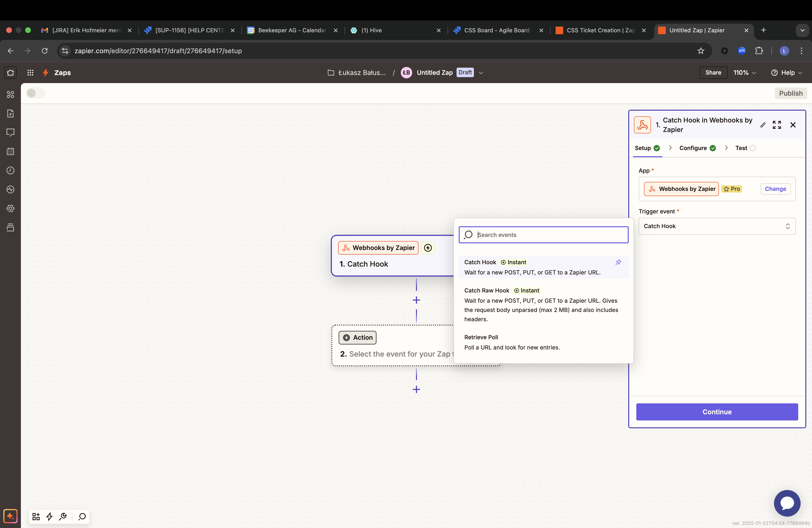Viewport: 812px width, 528px height.
Task: Open the browser tab list dropdown
Action: point(802,30)
